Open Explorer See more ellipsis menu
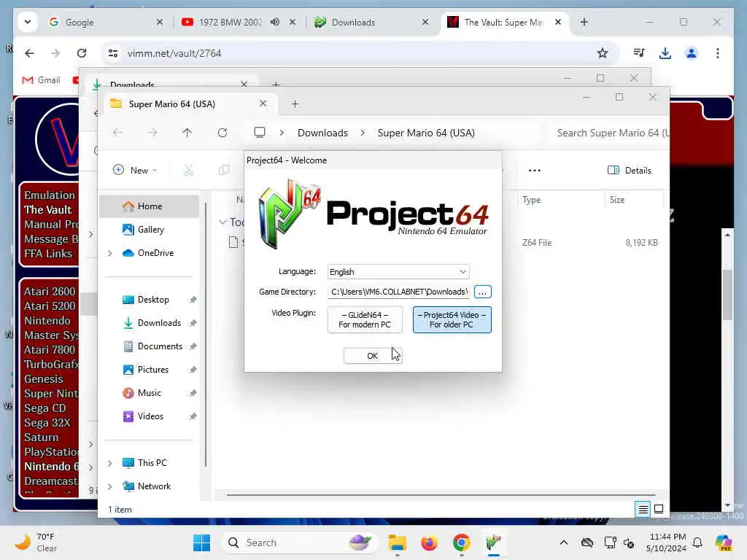747x560 pixels. 535,171
